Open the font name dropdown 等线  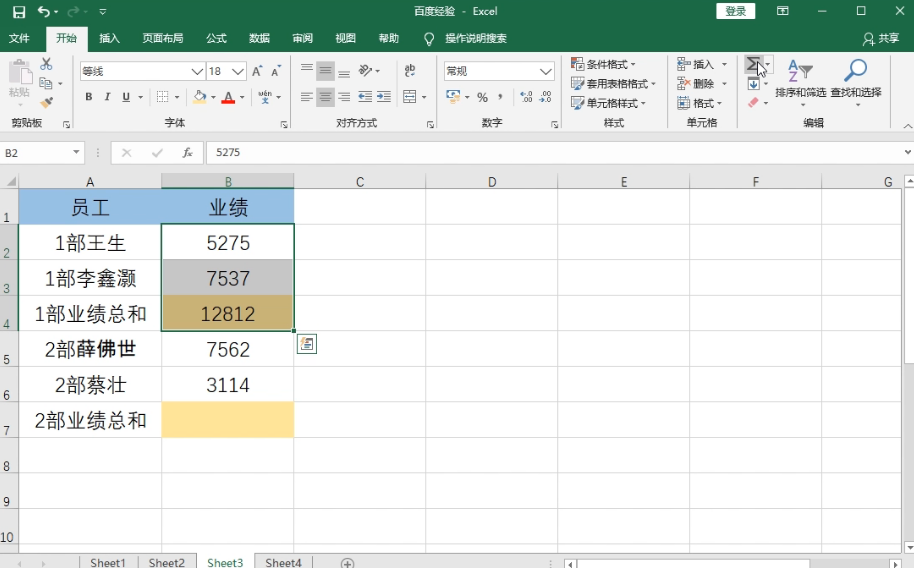click(198, 71)
